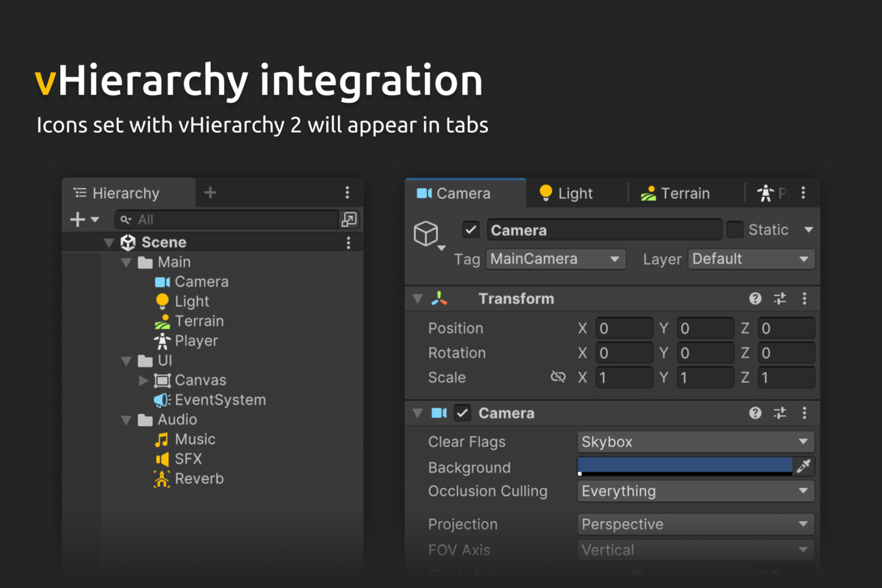Screen dimensions: 882x588
Task: Click the Hierarchy search field
Action: click(x=226, y=219)
